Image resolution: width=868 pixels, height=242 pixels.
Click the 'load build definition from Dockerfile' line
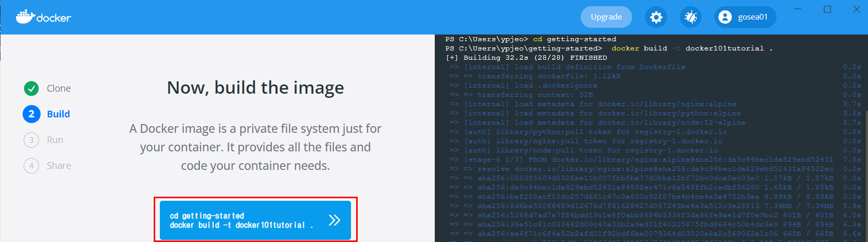[x=655, y=67]
